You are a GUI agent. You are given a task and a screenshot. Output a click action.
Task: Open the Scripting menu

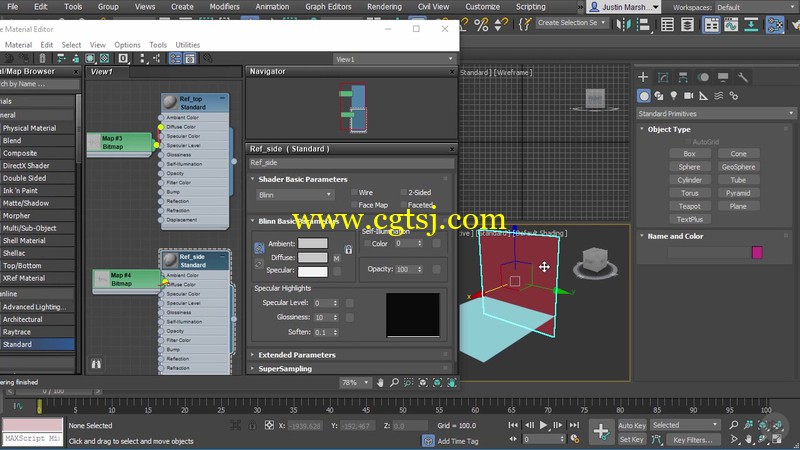[x=531, y=7]
